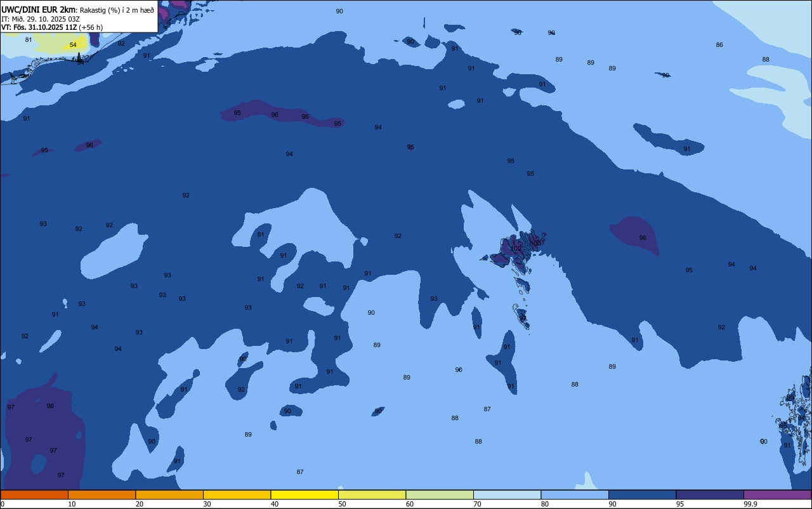Click the '20' tick label on legend scale
The image size is (812, 509).
click(x=140, y=504)
